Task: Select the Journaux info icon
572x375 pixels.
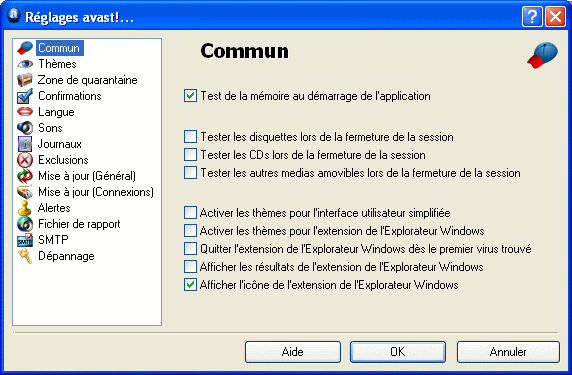Action: click(x=25, y=144)
